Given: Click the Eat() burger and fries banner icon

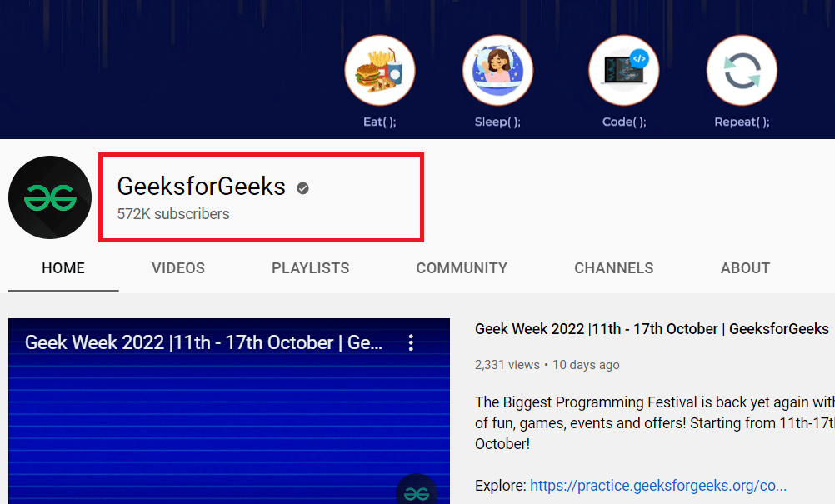Looking at the screenshot, I should pos(380,71).
